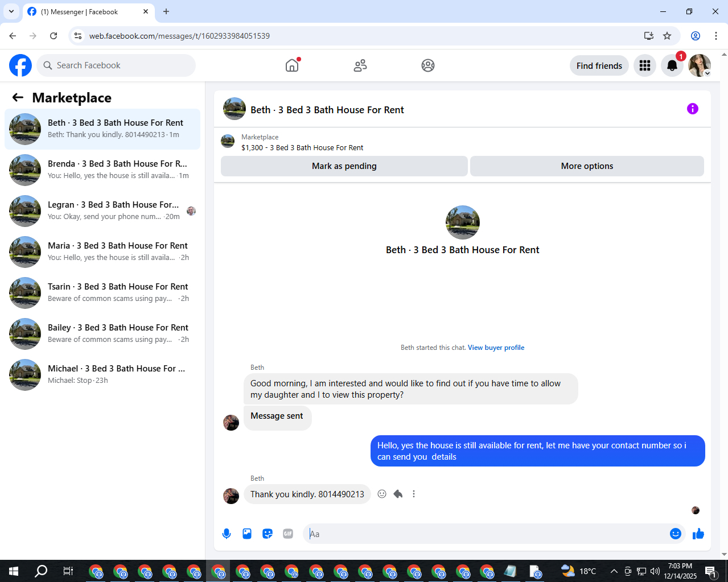Open Chrome three-dot menu
The height and width of the screenshot is (582, 728).
716,36
